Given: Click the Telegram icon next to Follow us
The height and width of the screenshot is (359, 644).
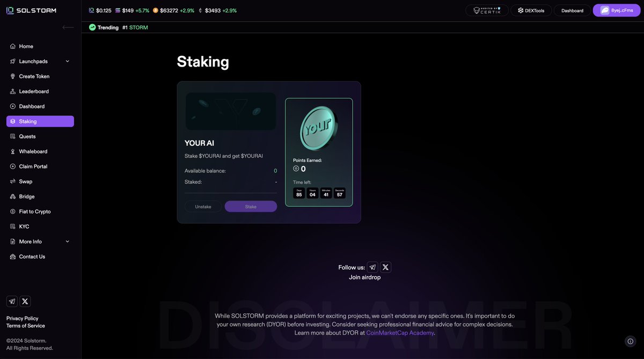Looking at the screenshot, I should pyautogui.click(x=372, y=267).
